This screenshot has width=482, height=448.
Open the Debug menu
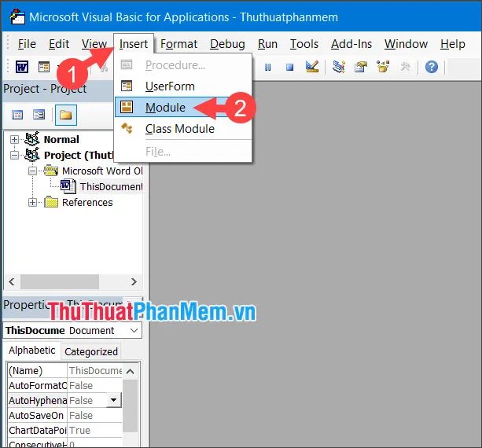[x=228, y=44]
